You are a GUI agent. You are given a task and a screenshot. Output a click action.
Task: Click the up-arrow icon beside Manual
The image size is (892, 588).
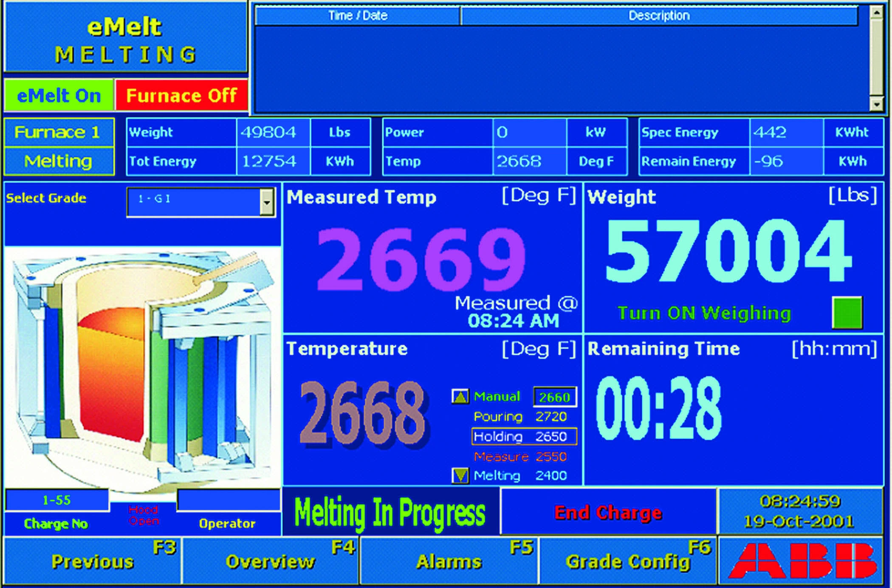460,396
